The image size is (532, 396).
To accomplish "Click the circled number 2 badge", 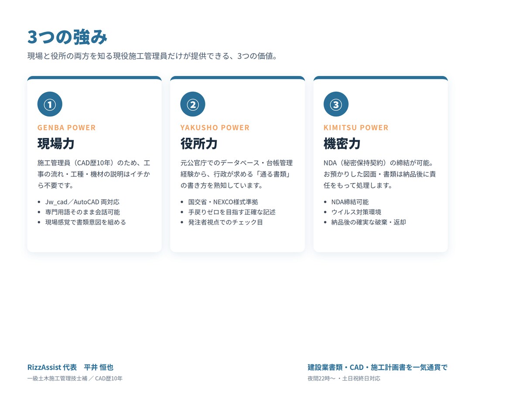I will point(193,104).
